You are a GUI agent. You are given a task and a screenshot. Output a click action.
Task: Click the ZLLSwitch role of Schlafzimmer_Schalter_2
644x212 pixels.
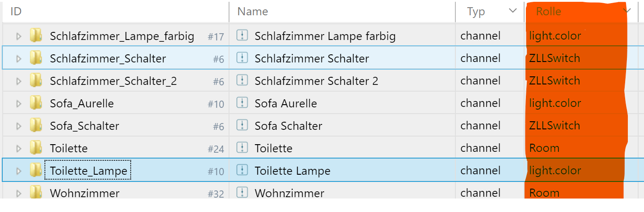(555, 81)
